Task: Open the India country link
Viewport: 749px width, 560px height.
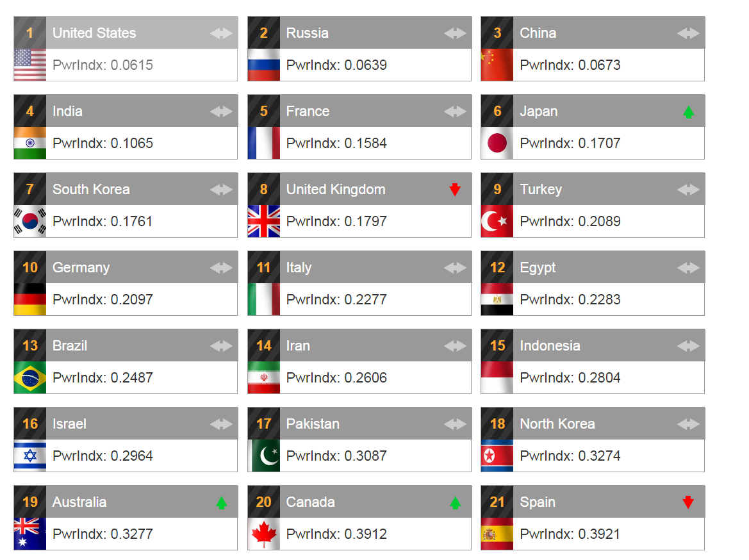Action: pyautogui.click(x=67, y=111)
